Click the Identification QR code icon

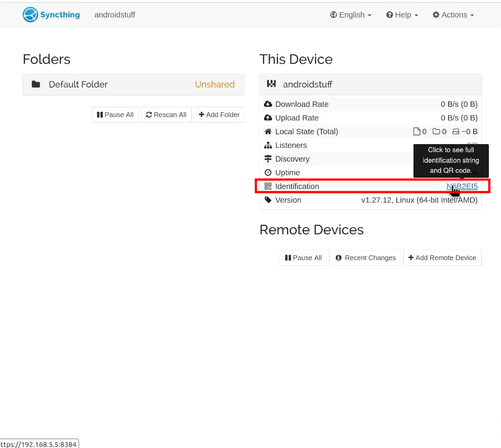click(268, 186)
